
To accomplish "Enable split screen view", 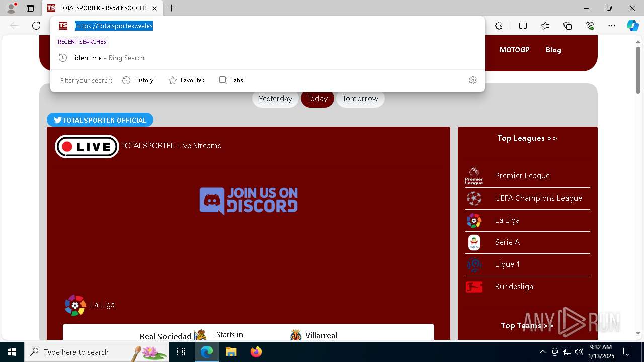I will (x=523, y=26).
